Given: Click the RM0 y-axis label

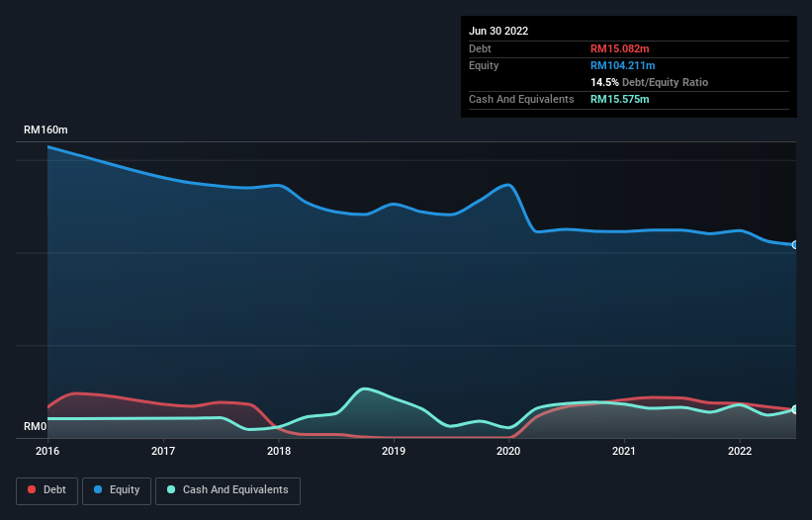Looking at the screenshot, I should 36,426.
